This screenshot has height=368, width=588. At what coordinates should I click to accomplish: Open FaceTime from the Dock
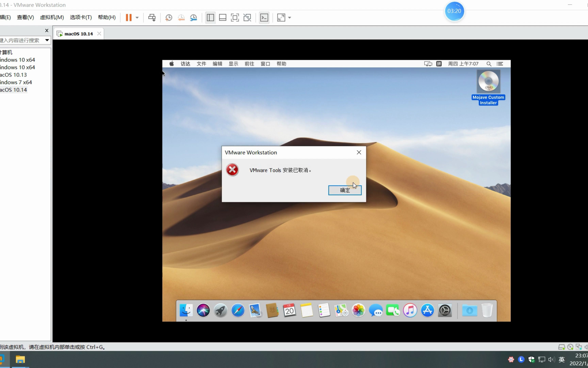393,310
